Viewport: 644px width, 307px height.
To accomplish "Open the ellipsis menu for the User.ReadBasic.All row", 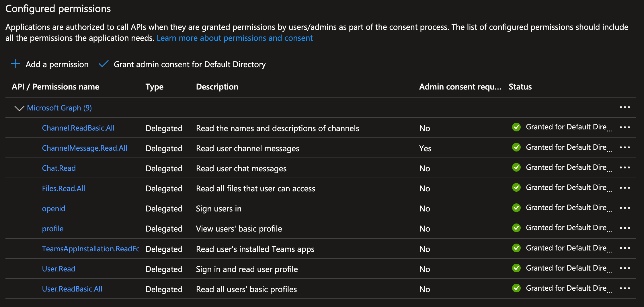I will (x=625, y=288).
